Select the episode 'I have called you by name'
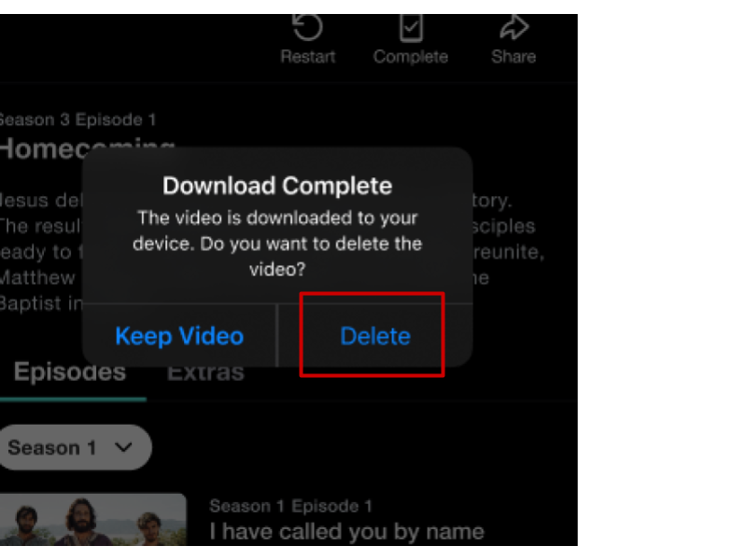The width and height of the screenshot is (747, 560). (346, 531)
